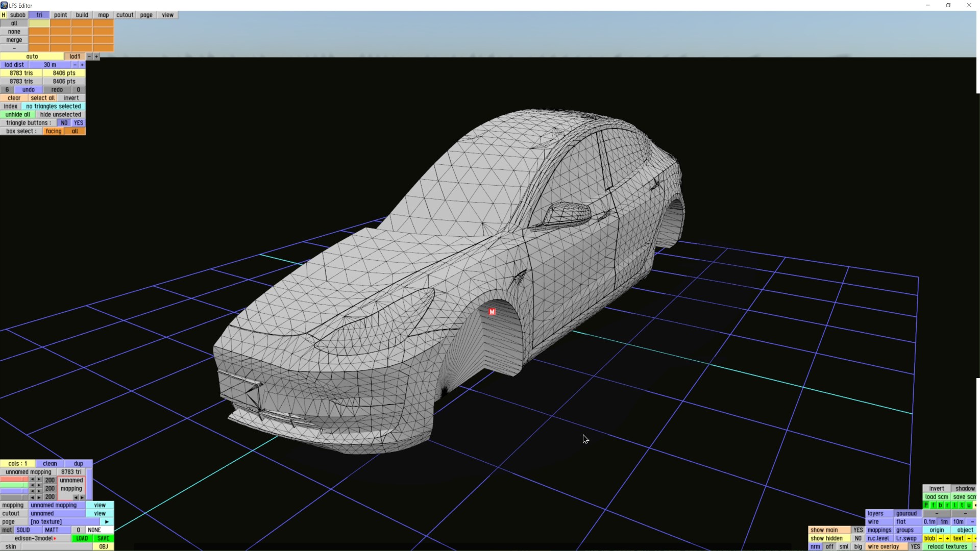Click the red M marker on the car

[x=492, y=312]
